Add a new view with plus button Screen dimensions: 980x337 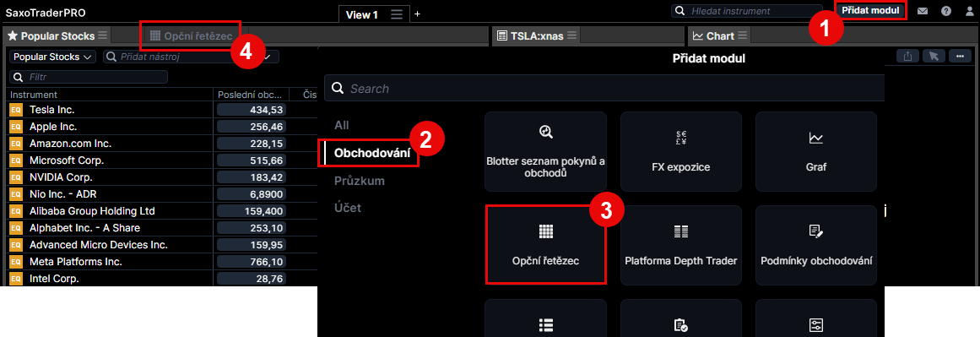(x=418, y=14)
